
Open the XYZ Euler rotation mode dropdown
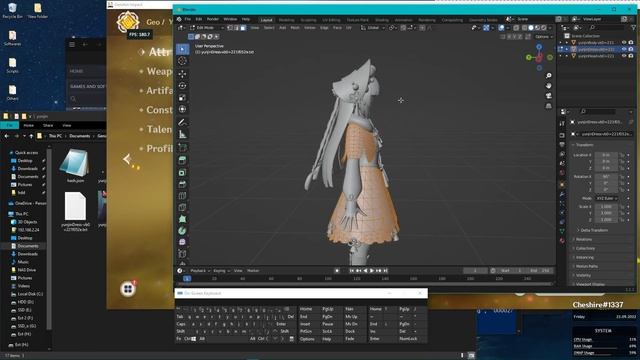tap(607, 198)
